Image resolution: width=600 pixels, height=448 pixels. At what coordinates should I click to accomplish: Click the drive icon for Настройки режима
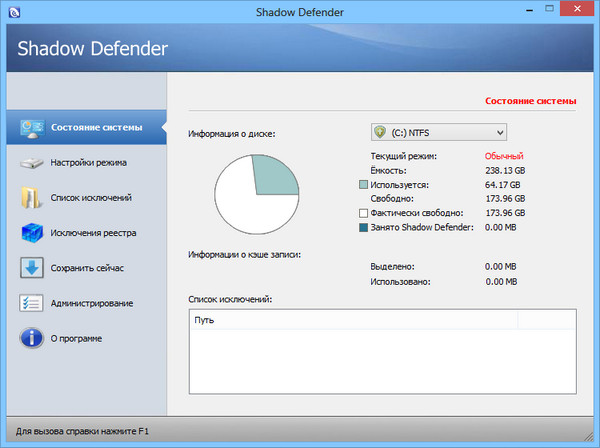[x=30, y=162]
